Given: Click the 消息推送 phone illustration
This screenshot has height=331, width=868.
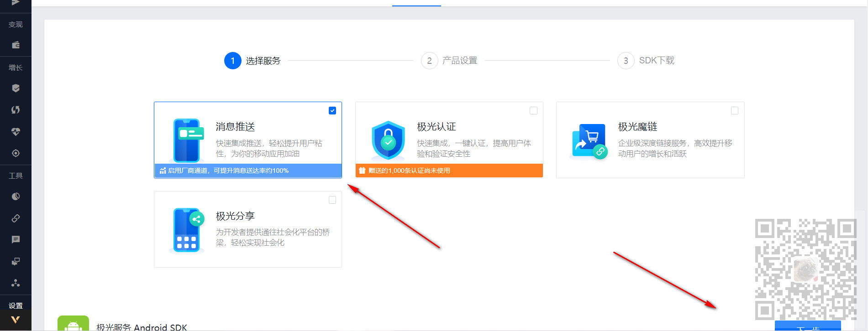Looking at the screenshot, I should click(187, 140).
